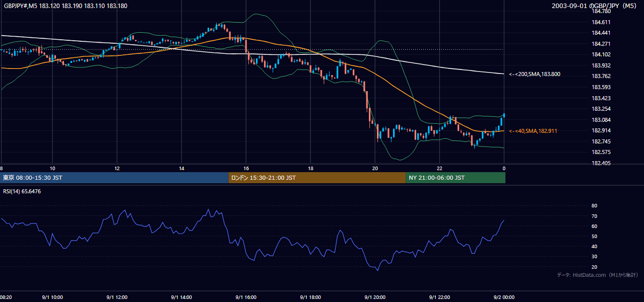Viewport: 644px width, 302px height.
Task: Click the '9/1 12:00' date axis label
Action: coord(117,297)
